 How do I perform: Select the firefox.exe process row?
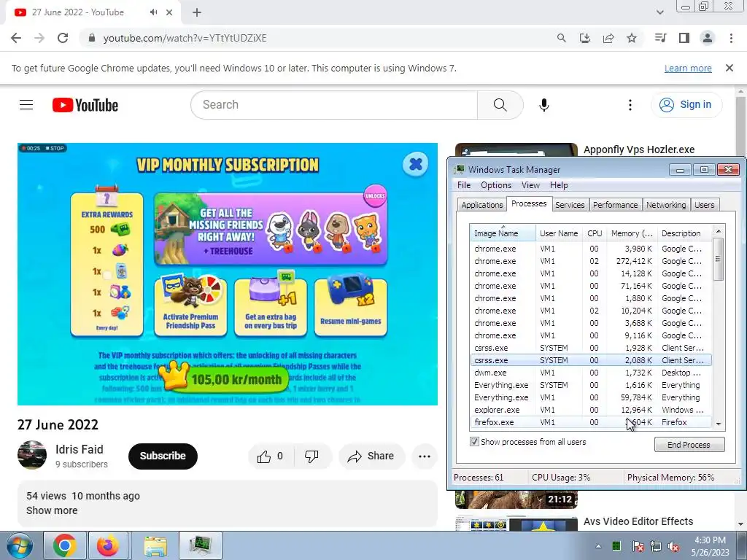(591, 422)
